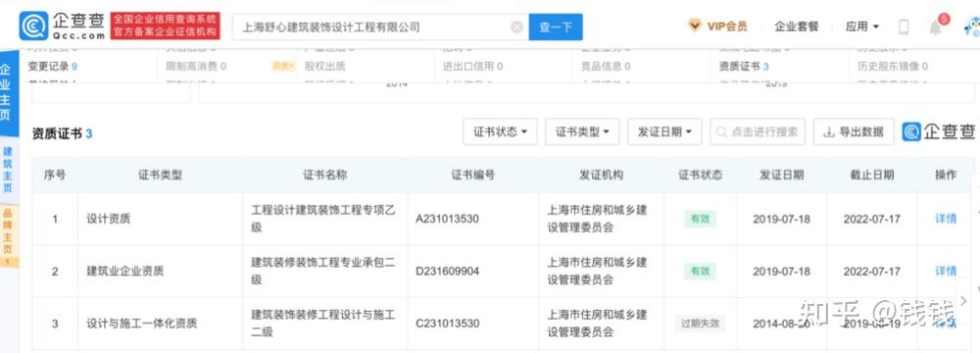Select 变更记录 9 nav item
The image size is (980, 353).
53,67
